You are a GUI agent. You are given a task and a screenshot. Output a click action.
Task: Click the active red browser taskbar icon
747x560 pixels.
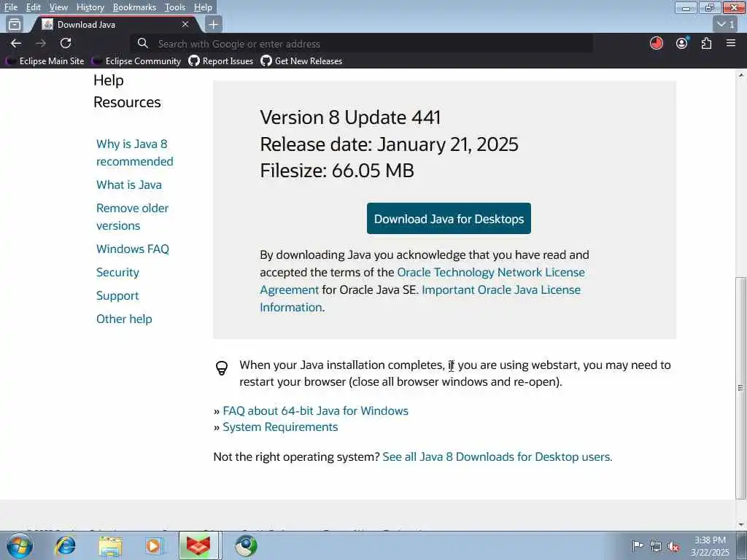(x=198, y=545)
